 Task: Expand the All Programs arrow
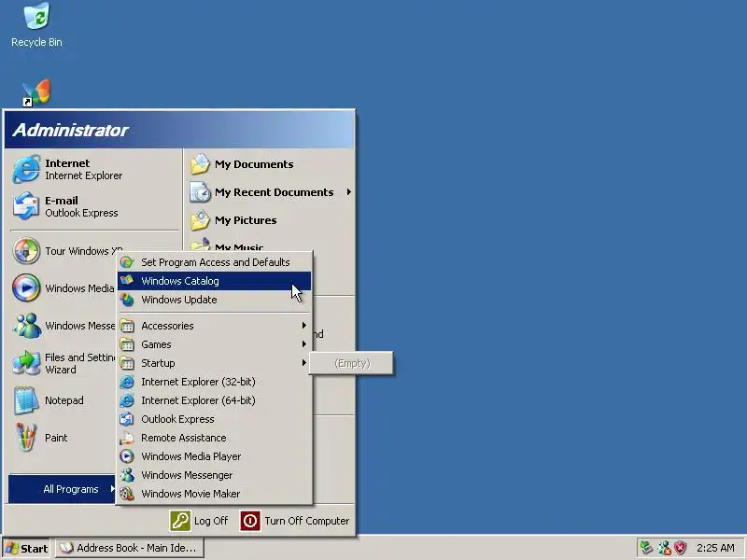112,488
